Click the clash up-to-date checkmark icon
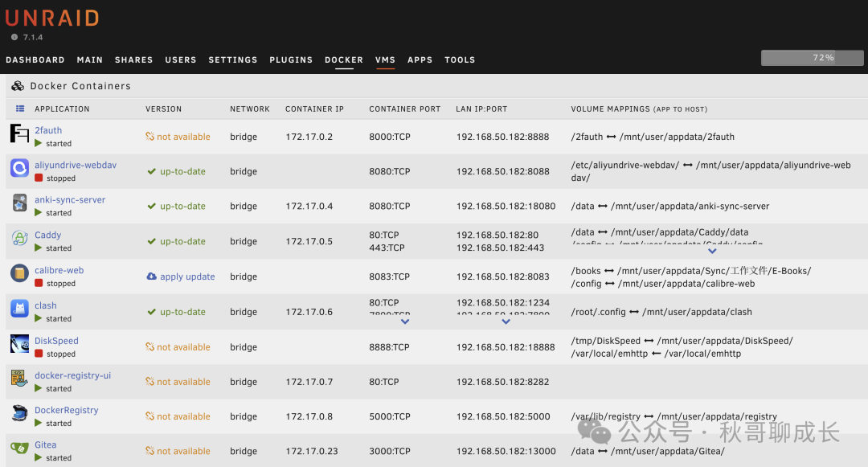The height and width of the screenshot is (467, 868). (151, 312)
